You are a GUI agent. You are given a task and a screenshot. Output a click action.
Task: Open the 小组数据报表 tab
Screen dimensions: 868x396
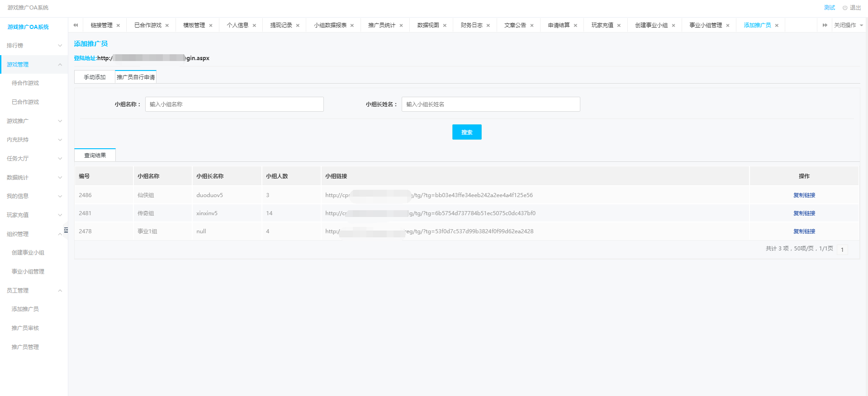tap(330, 25)
